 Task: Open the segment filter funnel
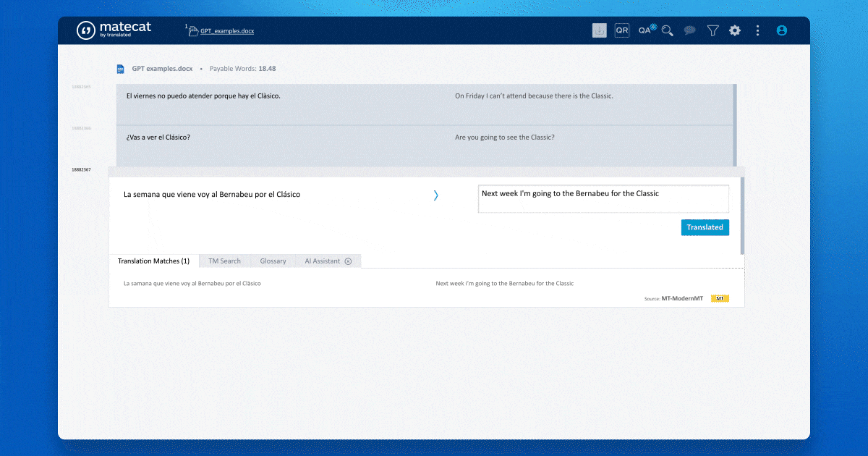[712, 30]
